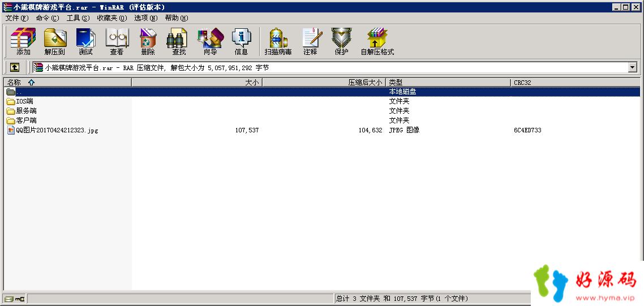The width and height of the screenshot is (644, 306).
Task: Sort by the 名称 column header
Action: coord(68,83)
